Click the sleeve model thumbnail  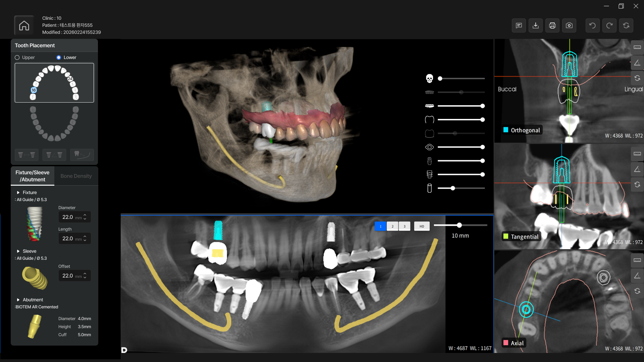[x=35, y=278]
